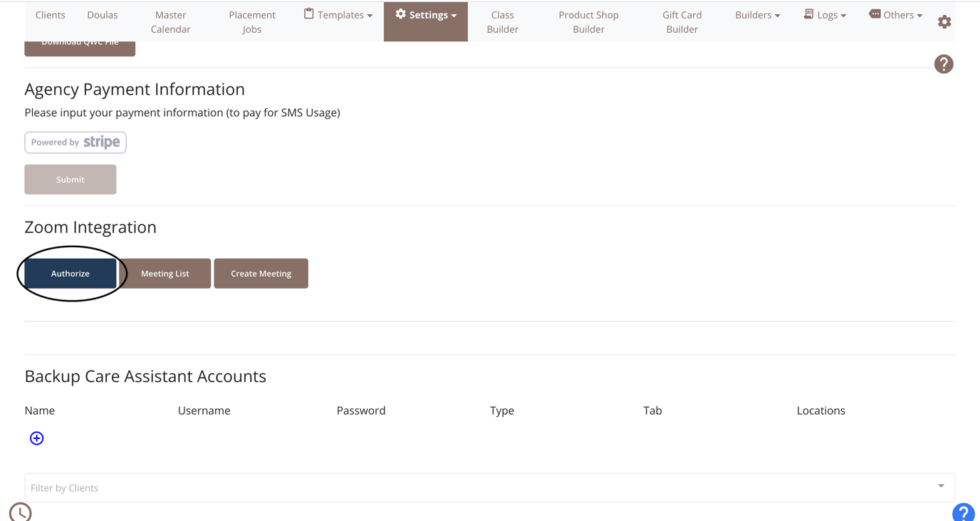
Task: Go to the Clients section
Action: [x=50, y=14]
